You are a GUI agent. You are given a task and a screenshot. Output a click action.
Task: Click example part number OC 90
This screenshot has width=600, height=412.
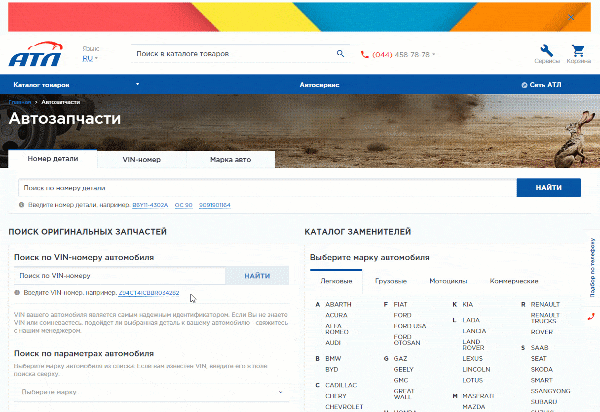click(x=183, y=205)
